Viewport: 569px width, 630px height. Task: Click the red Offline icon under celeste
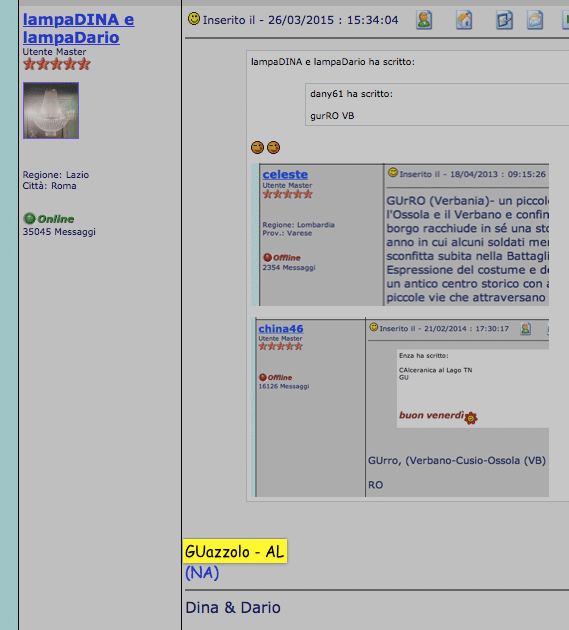(x=267, y=257)
